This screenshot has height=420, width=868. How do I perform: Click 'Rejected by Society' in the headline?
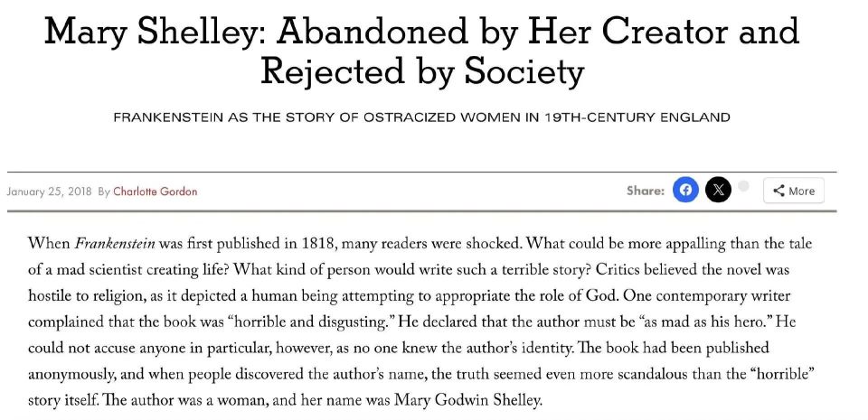[421, 70]
